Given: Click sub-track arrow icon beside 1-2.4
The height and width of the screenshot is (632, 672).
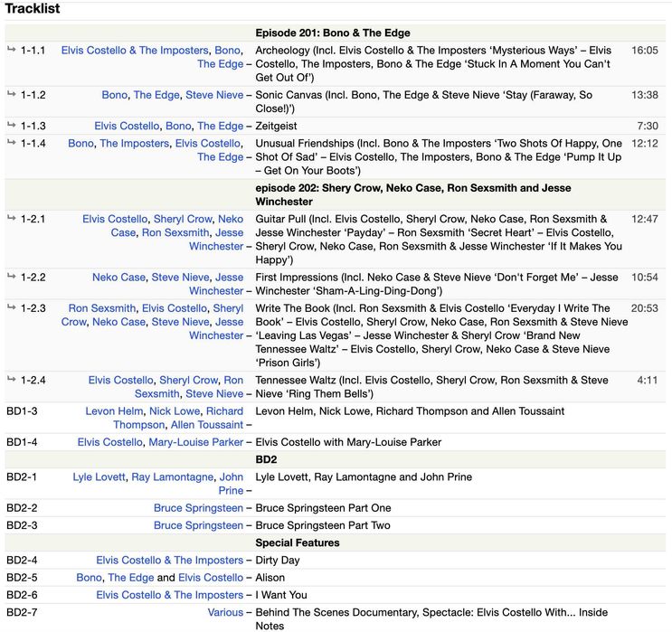Looking at the screenshot, I should pyautogui.click(x=11, y=379).
